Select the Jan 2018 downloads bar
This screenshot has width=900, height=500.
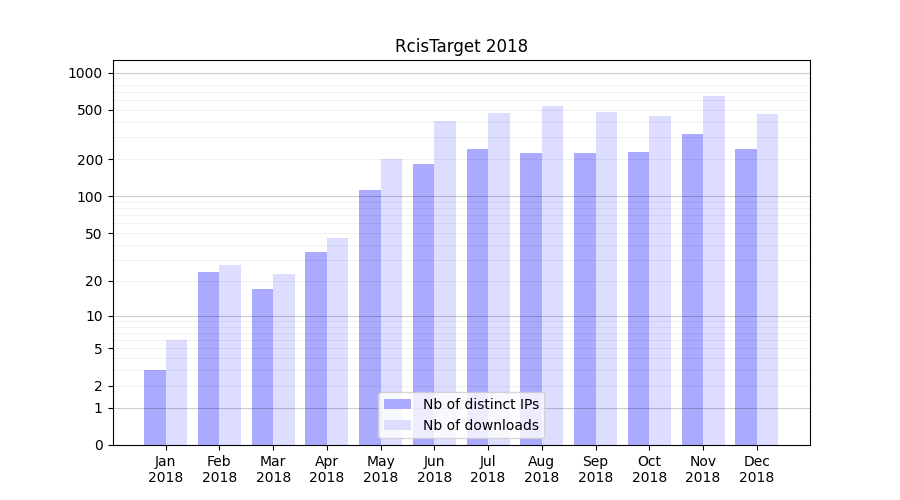coord(176,393)
